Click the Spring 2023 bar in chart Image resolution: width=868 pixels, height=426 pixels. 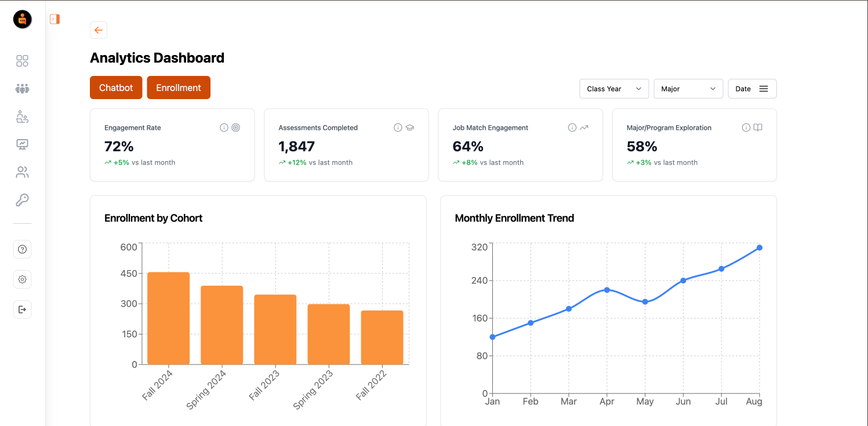pos(329,334)
